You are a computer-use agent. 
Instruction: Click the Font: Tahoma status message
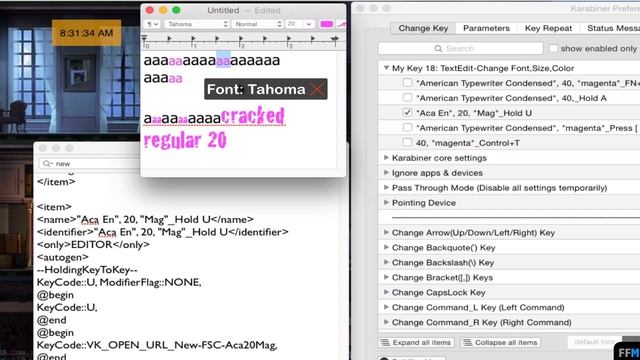256,89
